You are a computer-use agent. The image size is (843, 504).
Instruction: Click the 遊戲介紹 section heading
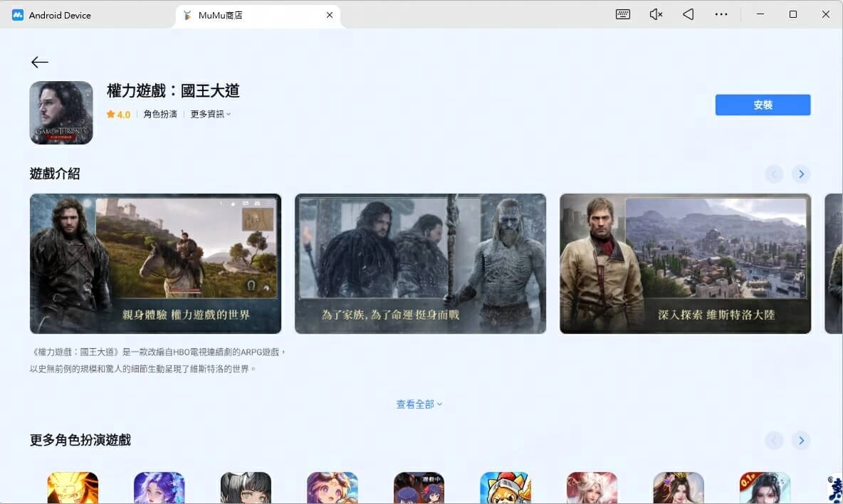(55, 174)
